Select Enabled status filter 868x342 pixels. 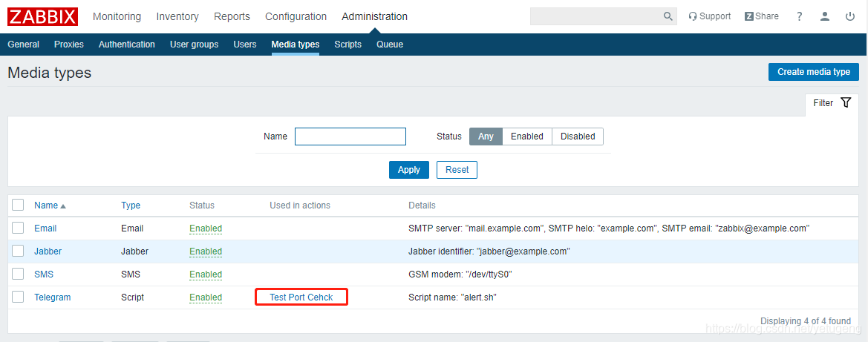[527, 137]
